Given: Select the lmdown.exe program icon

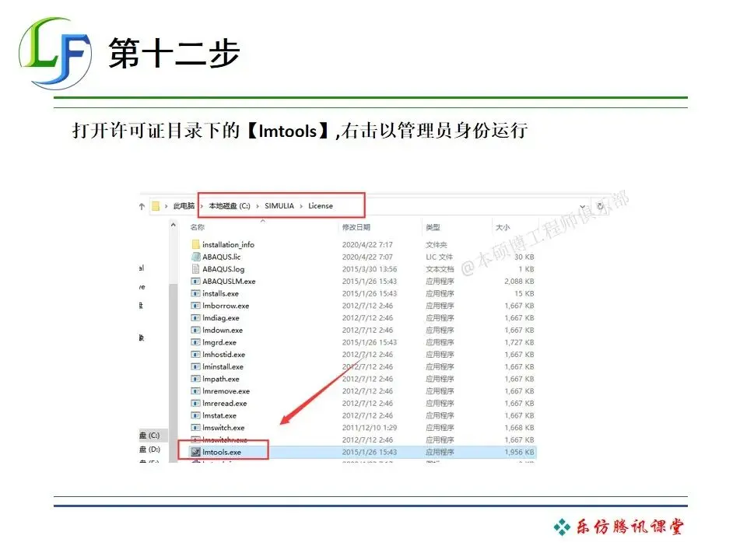Looking at the screenshot, I should pos(195,330).
